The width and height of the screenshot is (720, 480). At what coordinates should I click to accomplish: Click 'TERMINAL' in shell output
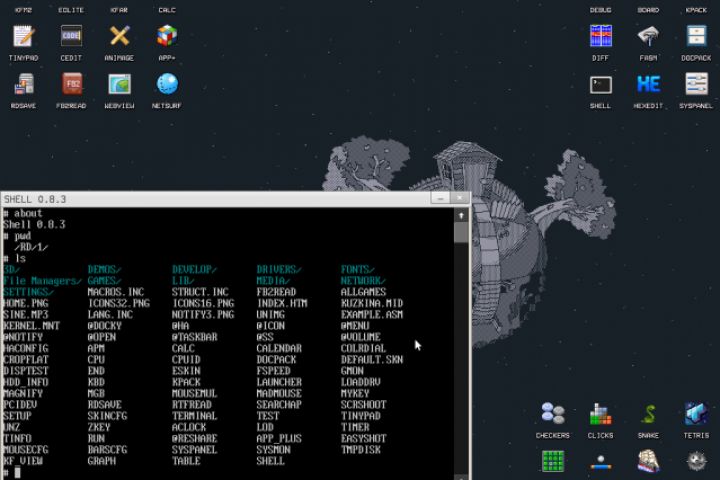(x=194, y=416)
